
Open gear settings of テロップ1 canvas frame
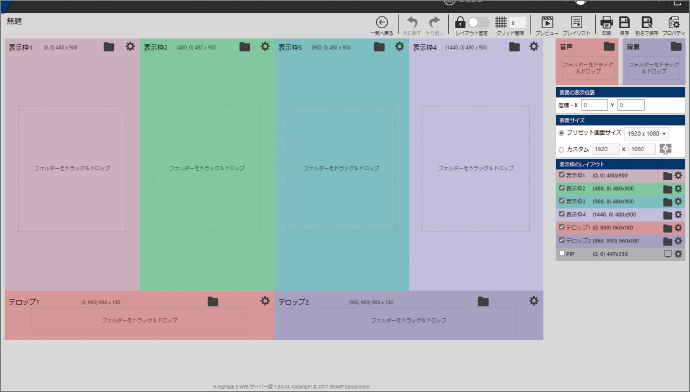265,301
